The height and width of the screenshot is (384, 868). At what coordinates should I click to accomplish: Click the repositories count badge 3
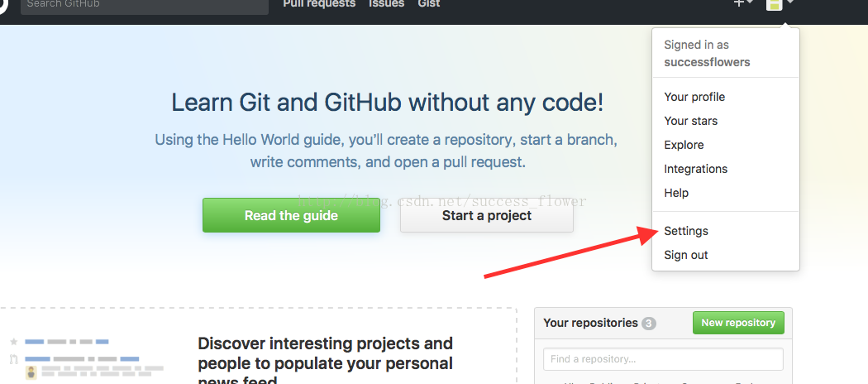649,323
